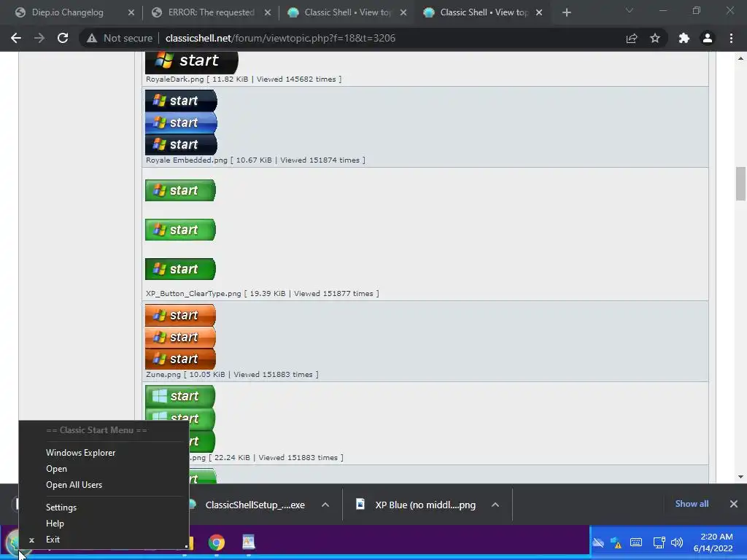The width and height of the screenshot is (747, 560).
Task: Click the Not secure warning icon
Action: [x=92, y=38]
